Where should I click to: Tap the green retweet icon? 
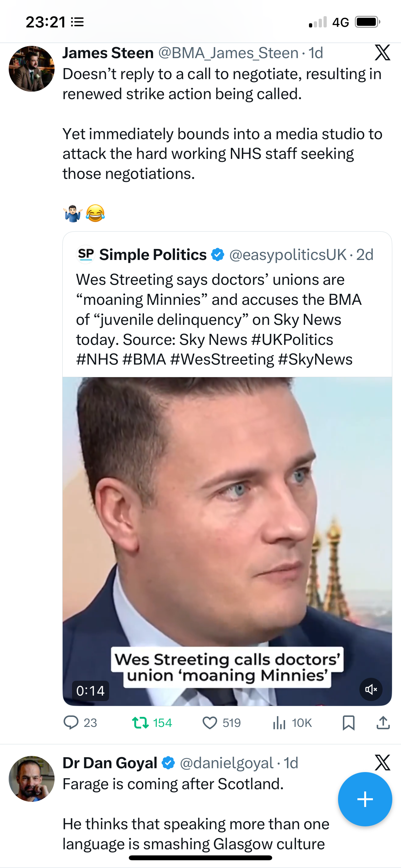point(140,722)
